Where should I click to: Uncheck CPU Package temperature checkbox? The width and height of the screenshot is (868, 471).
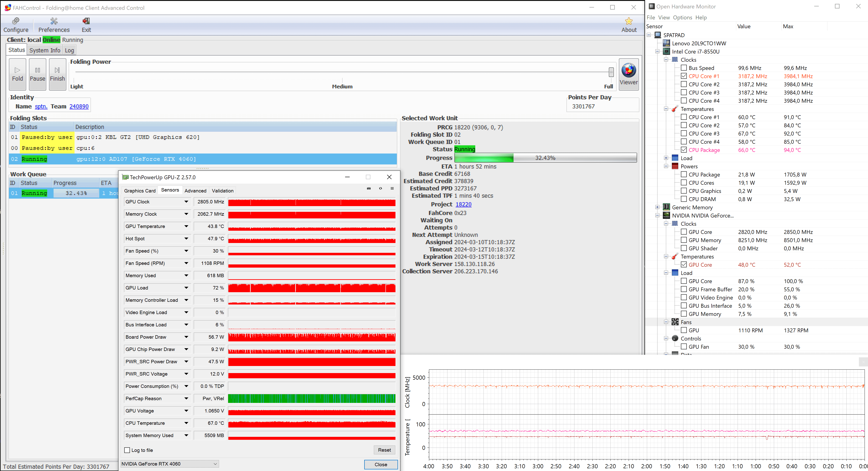[684, 150]
